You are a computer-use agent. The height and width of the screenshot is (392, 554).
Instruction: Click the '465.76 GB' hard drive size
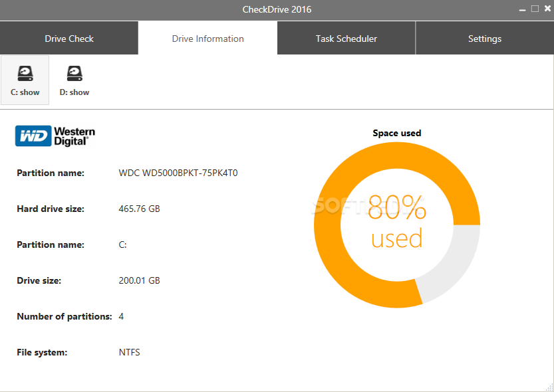click(139, 209)
